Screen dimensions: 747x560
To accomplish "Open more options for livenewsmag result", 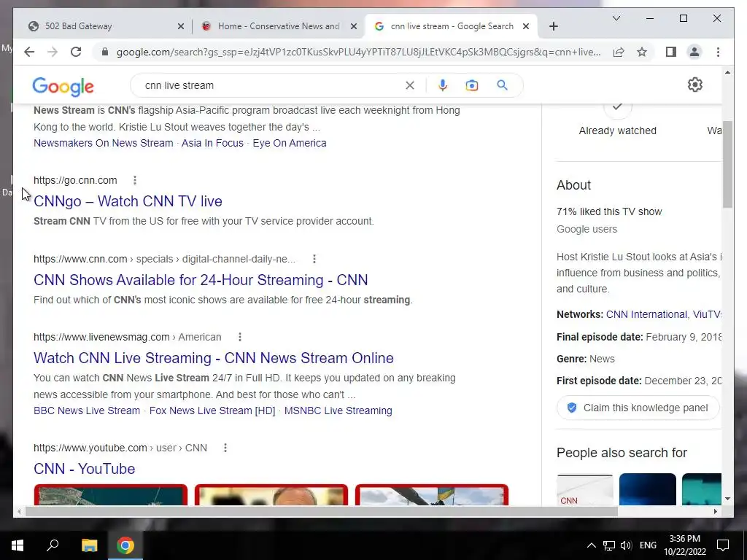I will tap(239, 337).
